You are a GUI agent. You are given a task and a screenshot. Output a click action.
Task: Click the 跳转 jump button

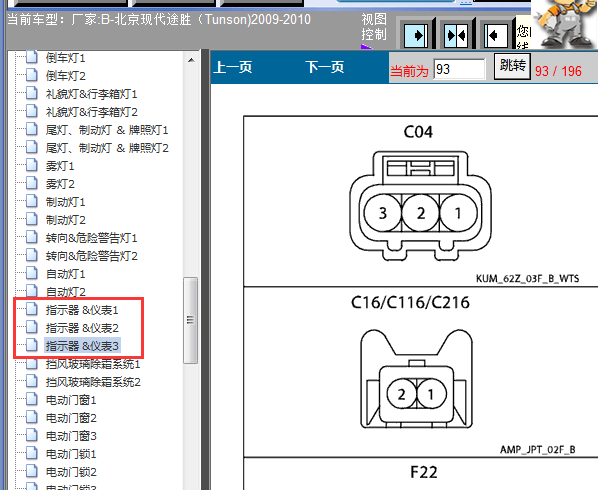(x=512, y=66)
